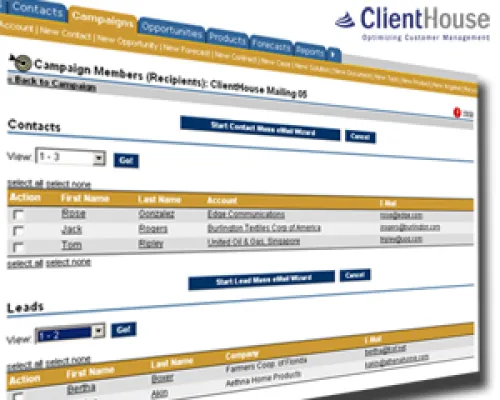500x400 pixels.
Task: Click Rose Gonzalez's email address
Action: click(401, 216)
